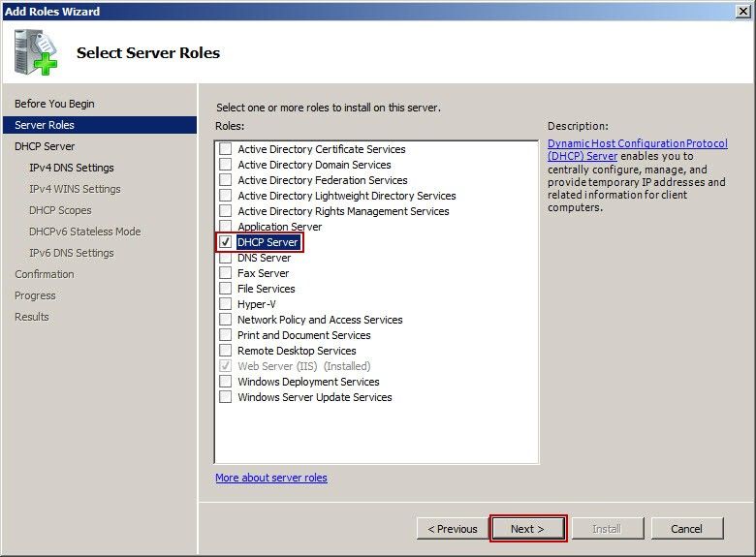756x557 pixels.
Task: Select the DNS Server label
Action: click(x=265, y=258)
